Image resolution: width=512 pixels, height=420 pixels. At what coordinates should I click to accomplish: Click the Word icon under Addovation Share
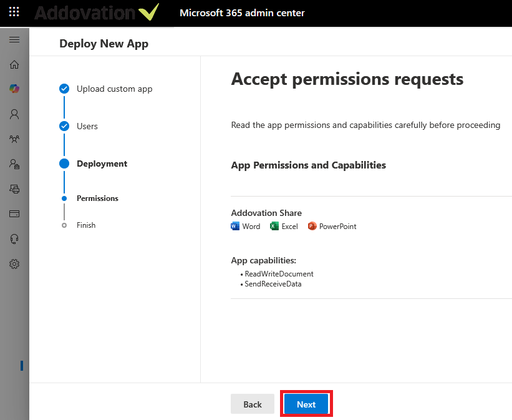(x=235, y=227)
